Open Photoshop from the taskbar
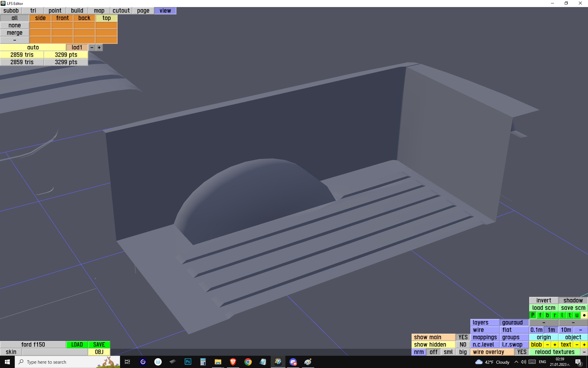This screenshot has height=368, width=588. click(188, 362)
